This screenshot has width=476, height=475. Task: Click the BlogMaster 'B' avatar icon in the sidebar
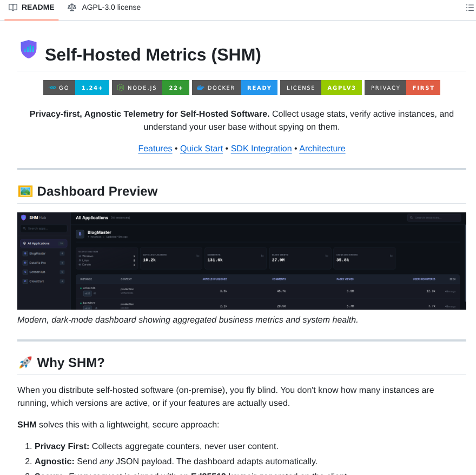[26, 253]
